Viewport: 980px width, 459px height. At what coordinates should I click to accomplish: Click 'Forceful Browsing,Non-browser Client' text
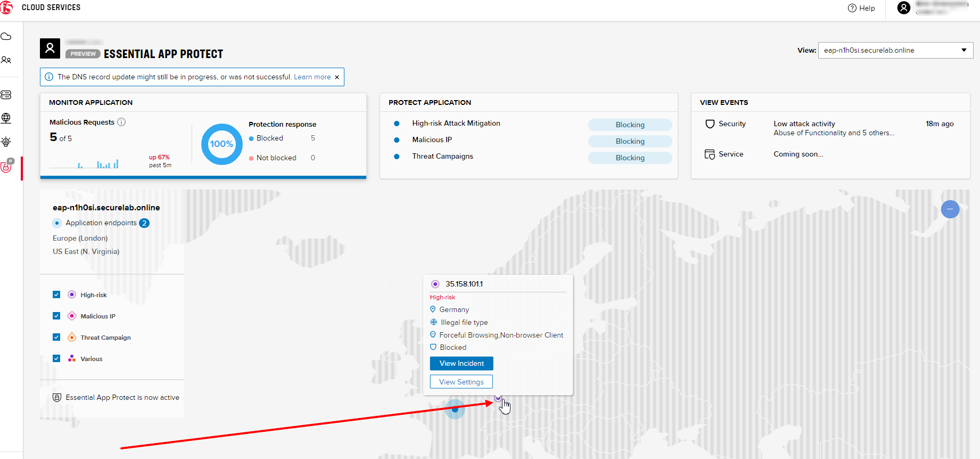[x=501, y=335]
